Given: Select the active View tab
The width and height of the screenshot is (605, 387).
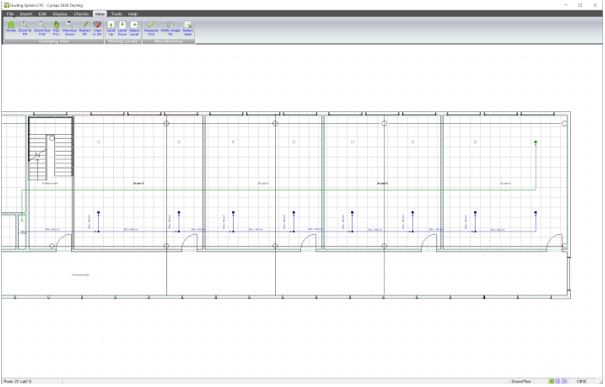Looking at the screenshot, I should 100,14.
